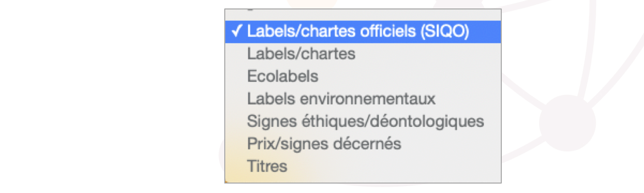
Task: Set the category to Labels environnementaux
Action: coord(363,98)
